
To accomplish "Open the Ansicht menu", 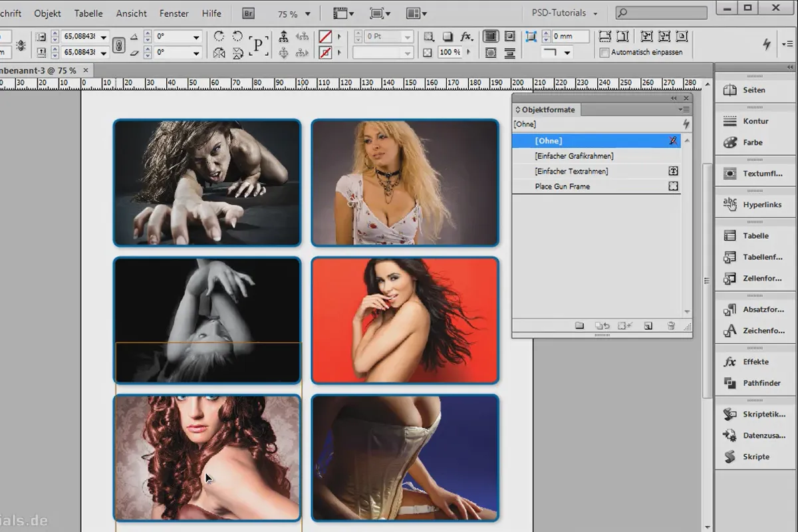I will click(x=132, y=13).
